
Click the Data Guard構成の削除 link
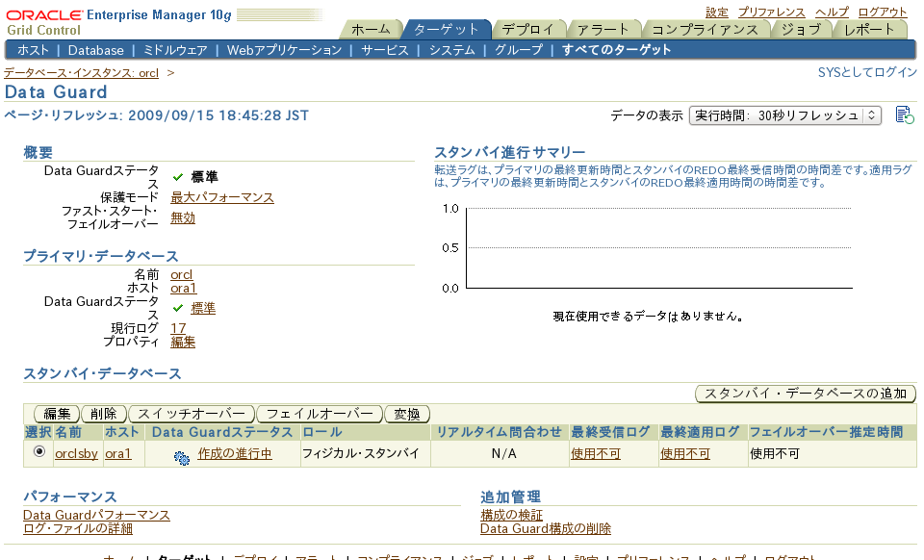coord(546,529)
